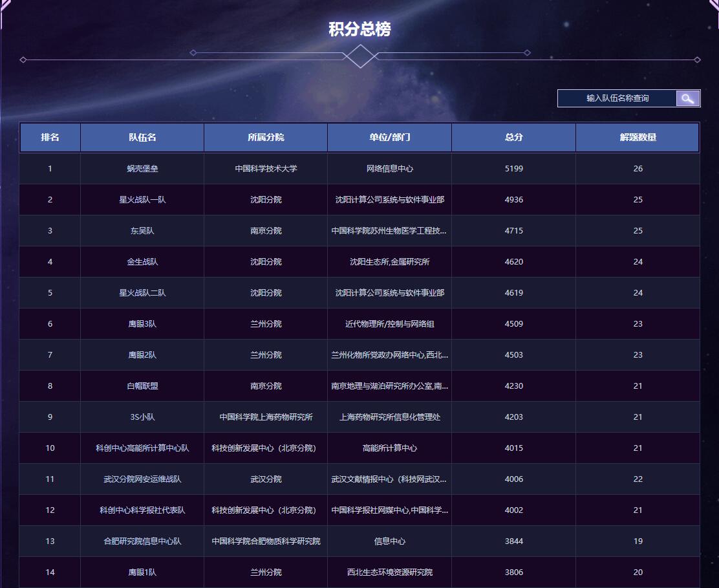Select team name 合肥研究院信息中心队
Screen dimensions: 719x588
click(x=142, y=541)
